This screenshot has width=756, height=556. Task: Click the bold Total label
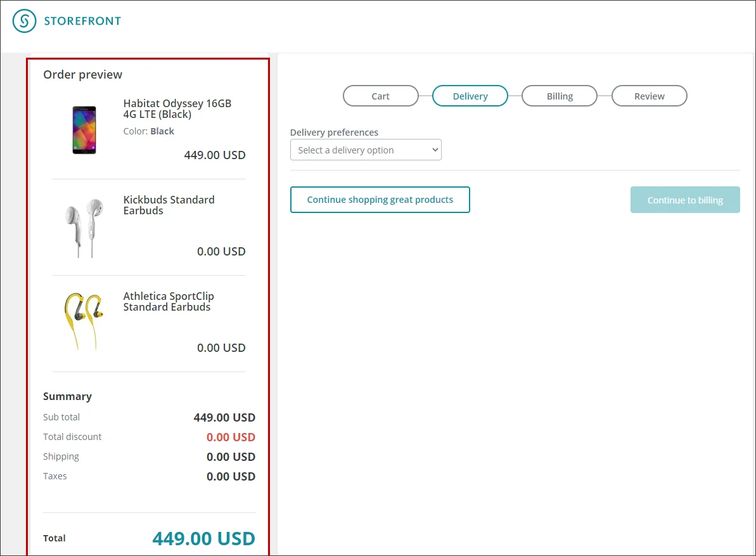coord(54,538)
